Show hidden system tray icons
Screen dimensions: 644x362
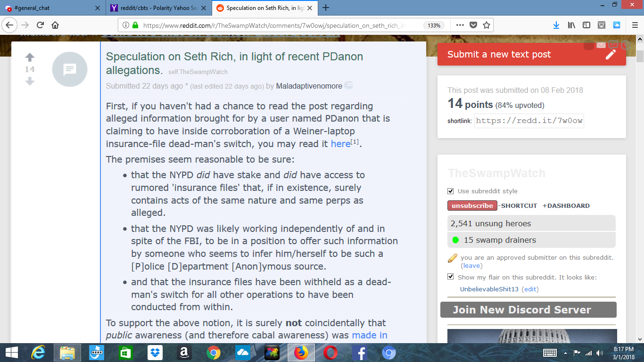point(565,353)
